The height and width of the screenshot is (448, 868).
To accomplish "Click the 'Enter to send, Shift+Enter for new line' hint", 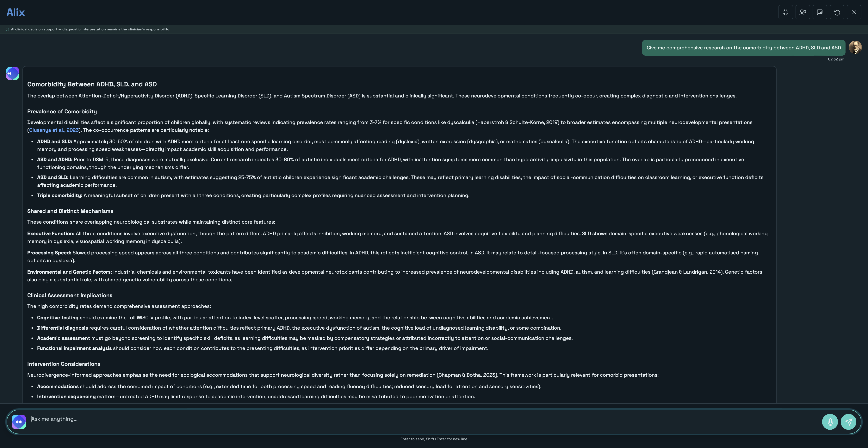I will pos(434,439).
